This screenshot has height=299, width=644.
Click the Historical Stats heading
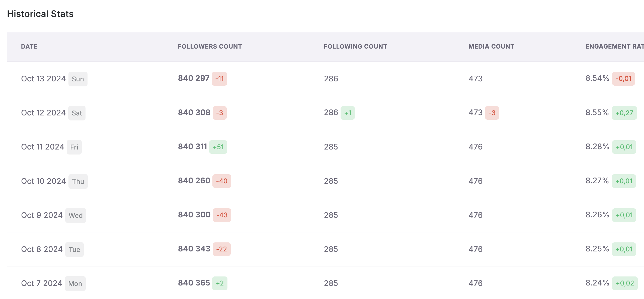point(40,14)
